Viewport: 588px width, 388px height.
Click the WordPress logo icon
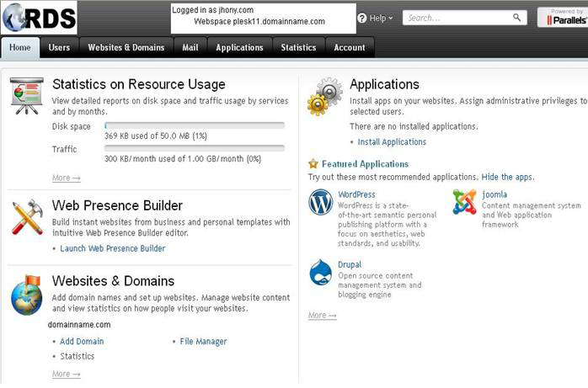(321, 202)
